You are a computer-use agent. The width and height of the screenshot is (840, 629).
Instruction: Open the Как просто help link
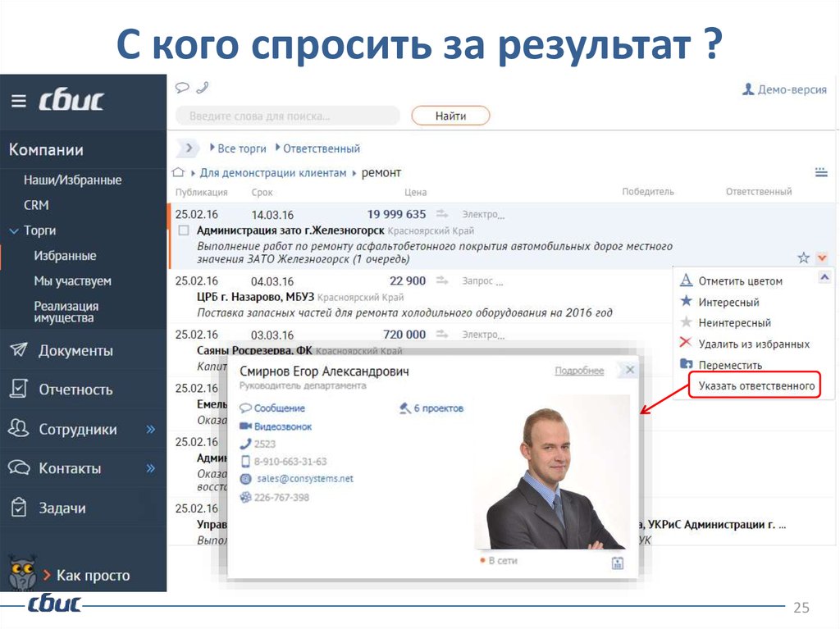point(94,576)
